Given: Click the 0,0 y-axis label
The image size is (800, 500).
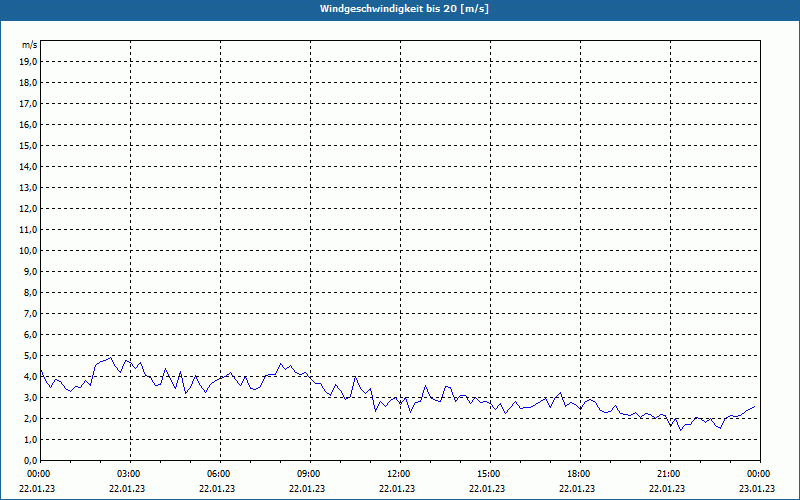Looking at the screenshot, I should [30, 460].
